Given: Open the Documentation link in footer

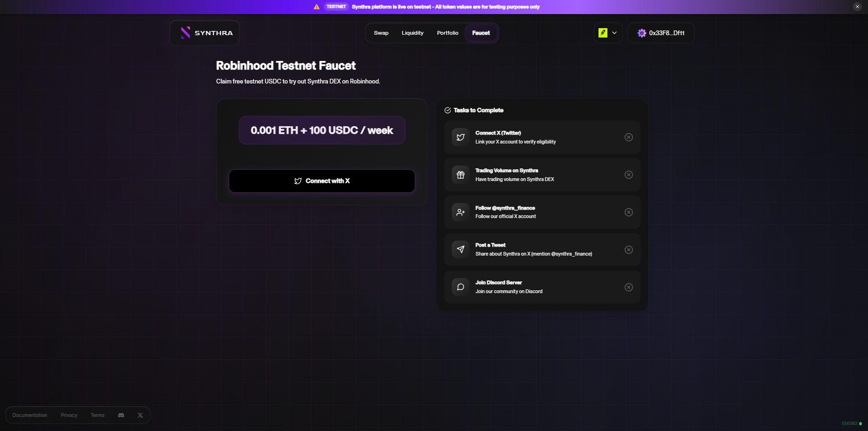Looking at the screenshot, I should (x=30, y=415).
